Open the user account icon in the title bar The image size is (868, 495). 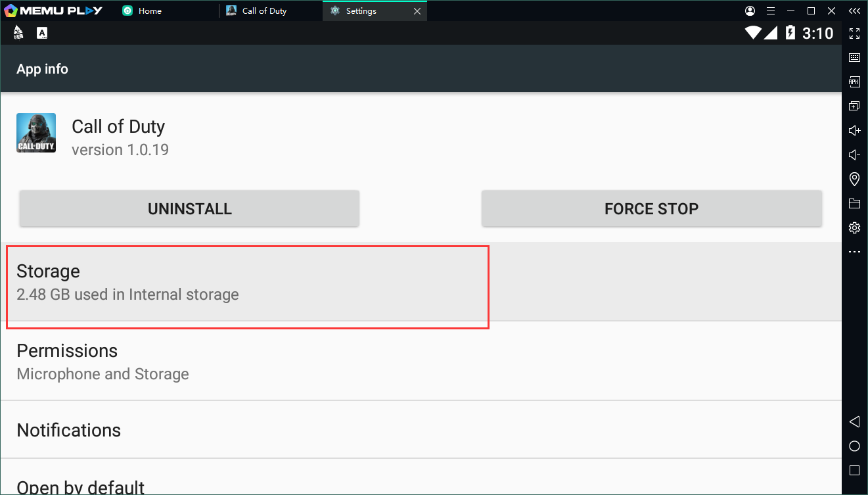click(x=750, y=11)
